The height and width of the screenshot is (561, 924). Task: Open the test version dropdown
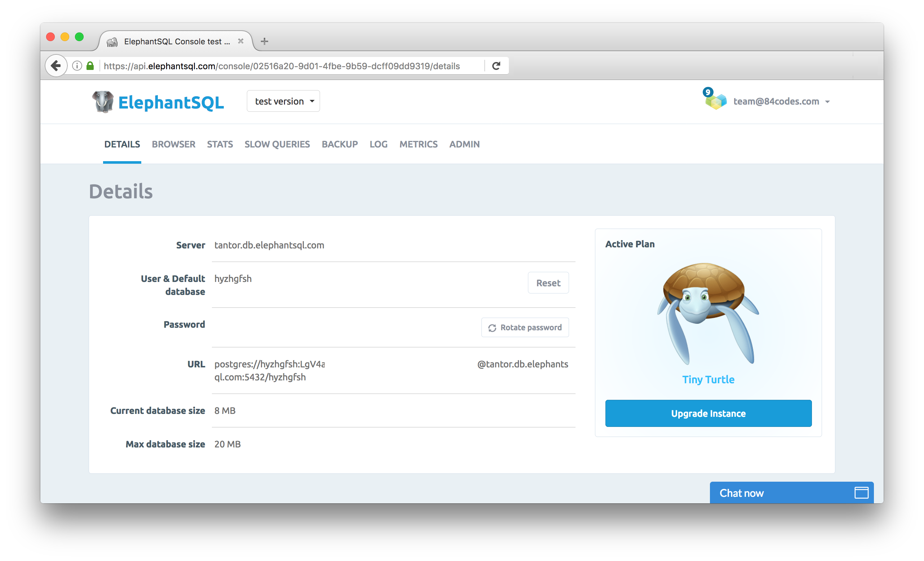(283, 101)
